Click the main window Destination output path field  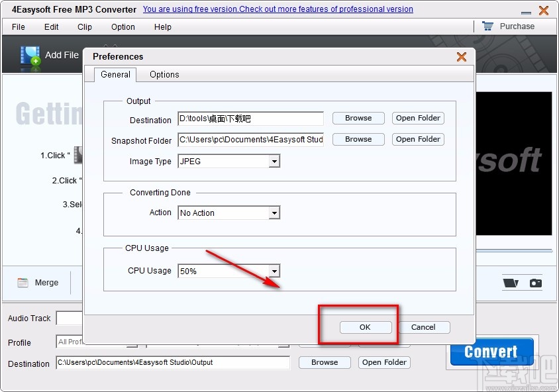[x=173, y=362]
